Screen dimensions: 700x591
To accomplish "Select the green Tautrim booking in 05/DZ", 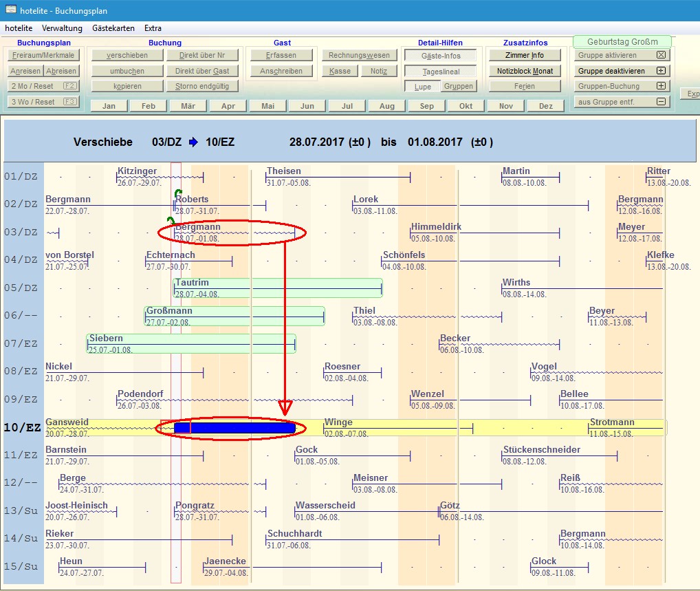I will pos(278,288).
